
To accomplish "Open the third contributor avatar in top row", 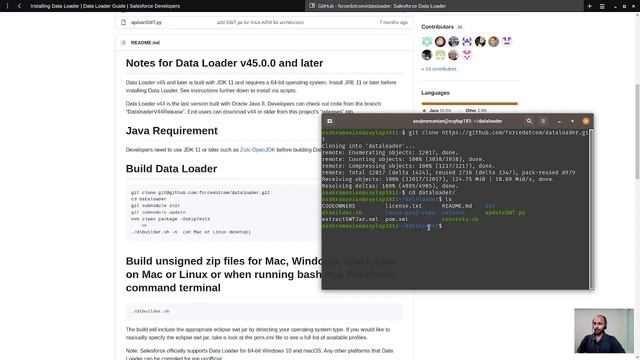I will coord(453,41).
